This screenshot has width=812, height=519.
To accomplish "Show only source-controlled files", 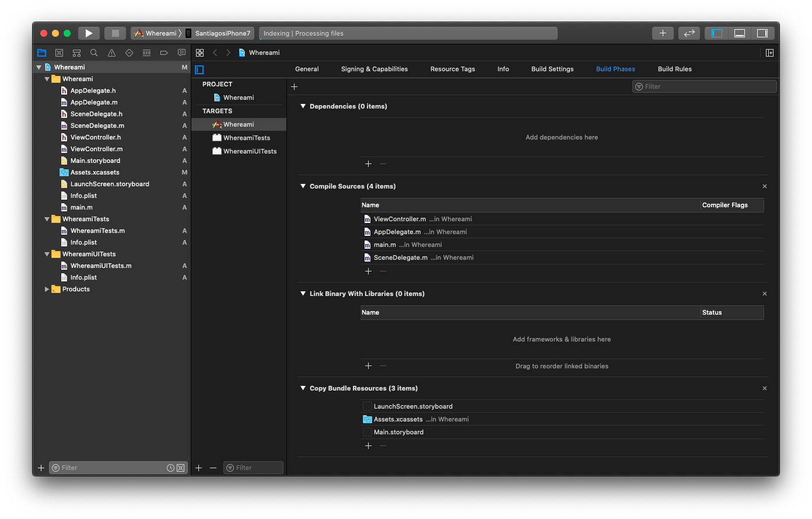I will pyautogui.click(x=181, y=468).
